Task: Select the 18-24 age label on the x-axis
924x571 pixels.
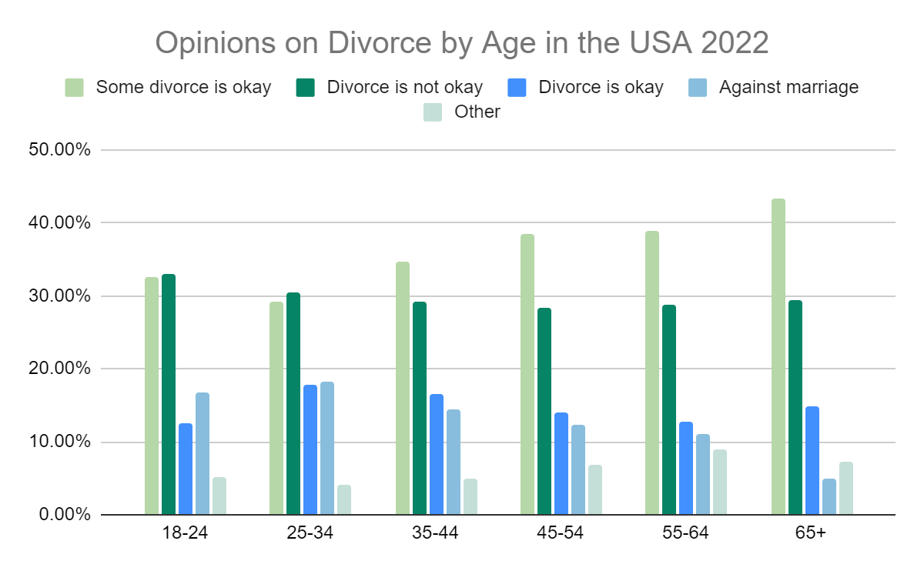Action: click(185, 534)
